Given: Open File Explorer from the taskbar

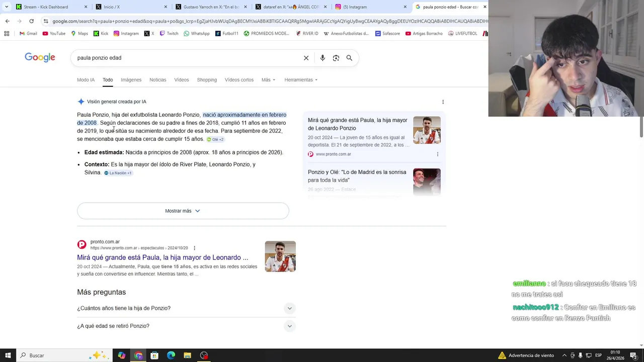Looking at the screenshot, I should [x=187, y=355].
